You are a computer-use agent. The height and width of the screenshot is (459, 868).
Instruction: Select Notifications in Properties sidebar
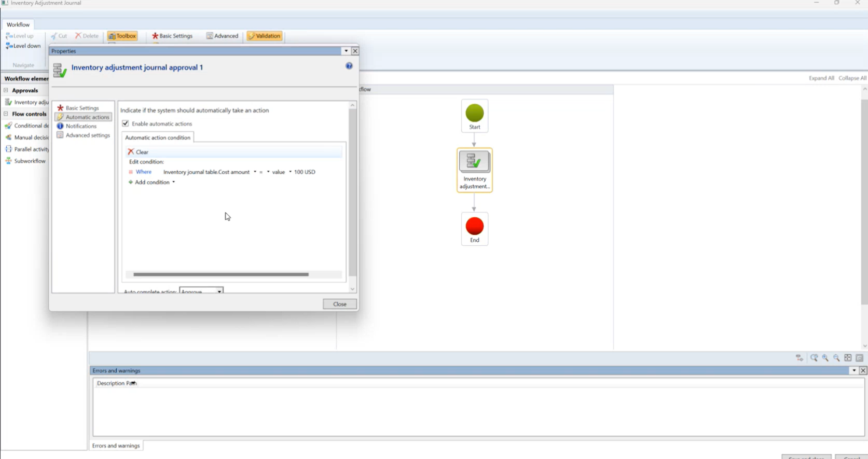point(77,126)
